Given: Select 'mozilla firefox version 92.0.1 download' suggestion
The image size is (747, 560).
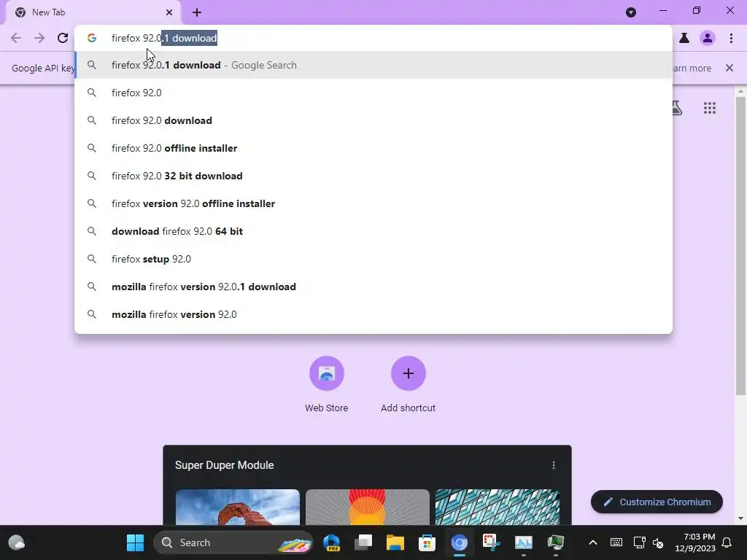Looking at the screenshot, I should 373,287.
